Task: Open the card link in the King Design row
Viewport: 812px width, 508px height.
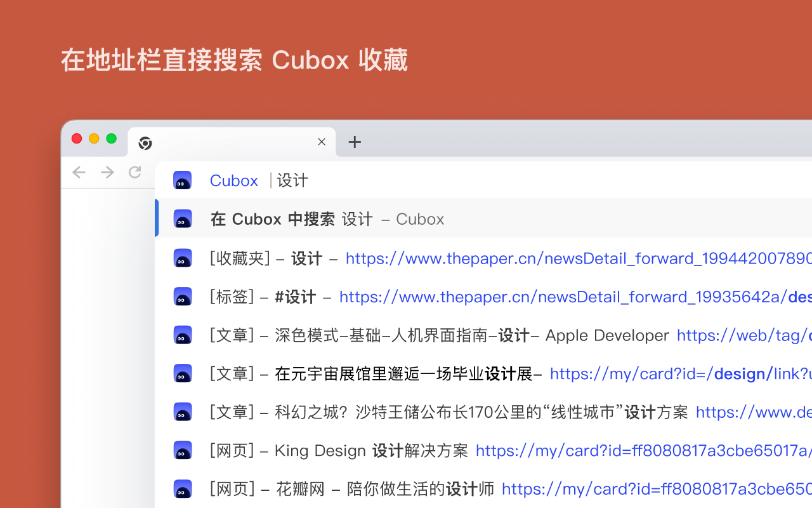Action: (644, 451)
